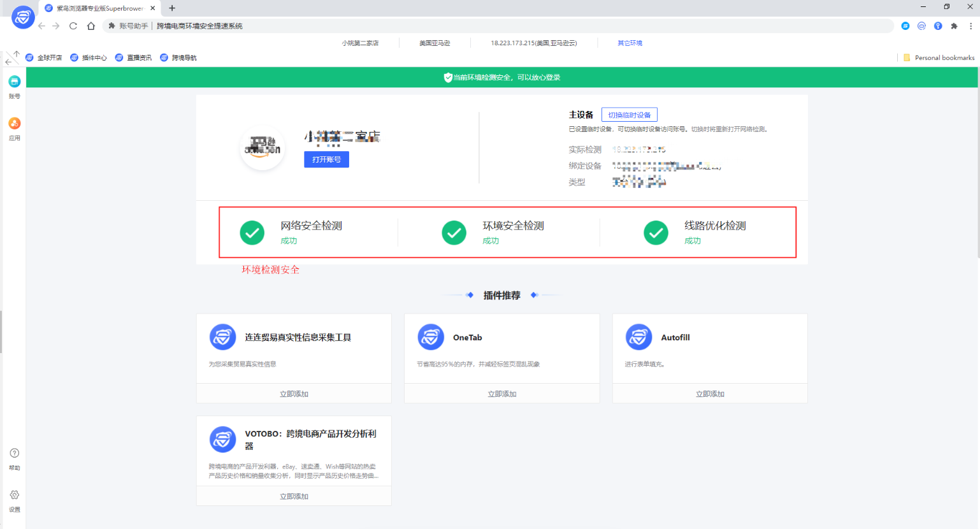980x529 pixels.
Task: Open the 账号 panel in the sidebar
Action: (14, 86)
